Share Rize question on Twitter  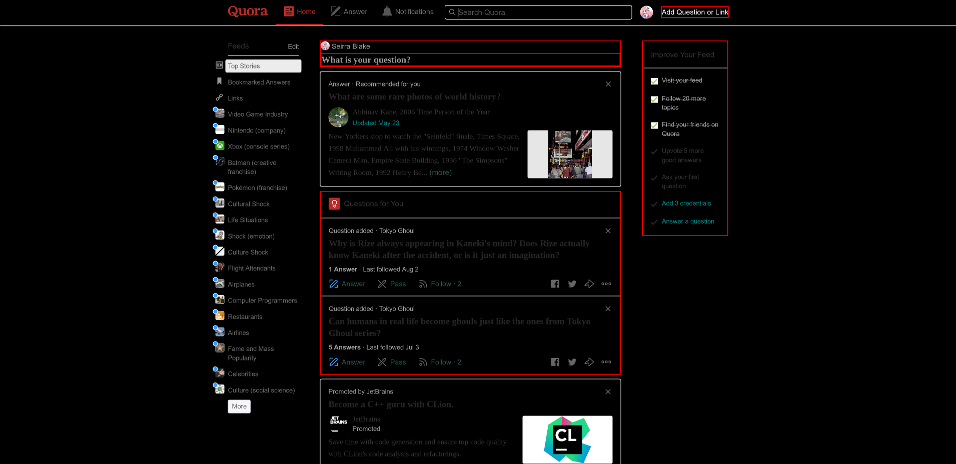click(572, 284)
